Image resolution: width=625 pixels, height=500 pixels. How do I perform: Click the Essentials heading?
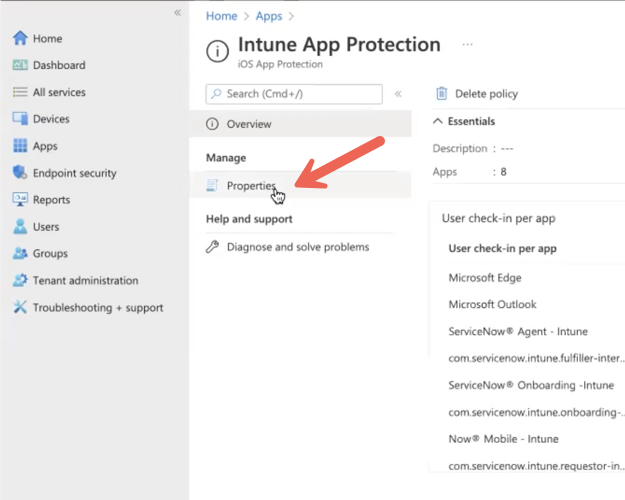[471, 121]
